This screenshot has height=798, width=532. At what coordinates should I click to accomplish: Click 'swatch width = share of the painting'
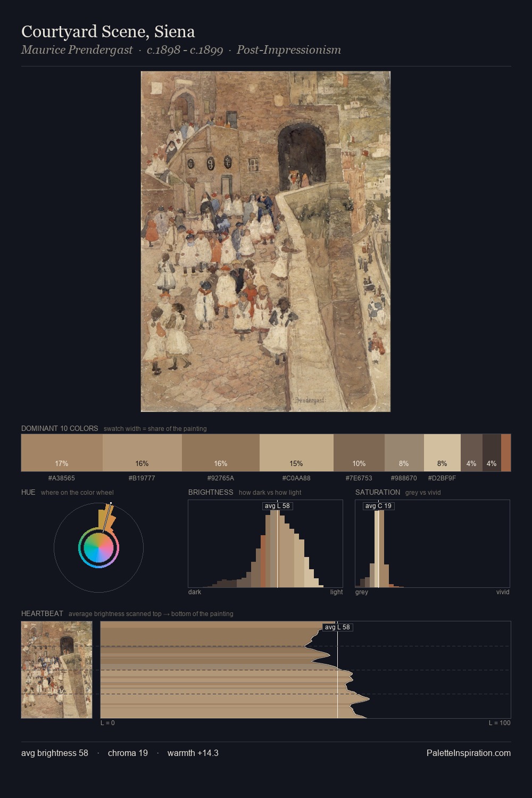click(x=155, y=429)
